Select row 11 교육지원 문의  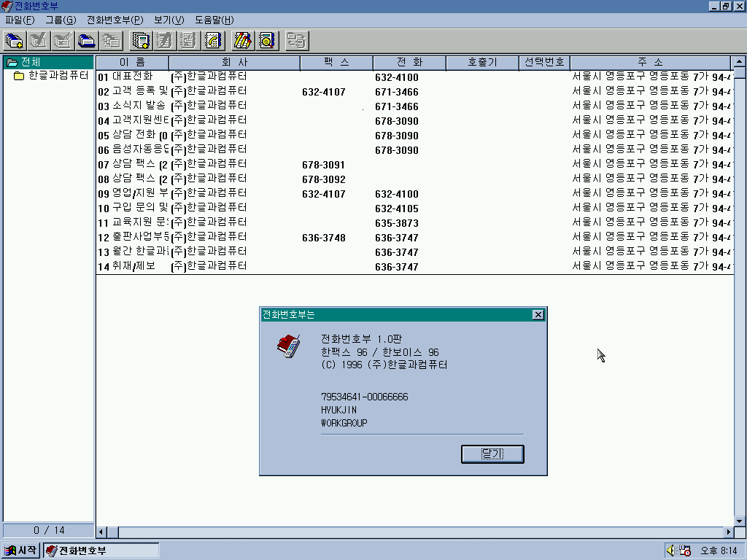[414, 222]
